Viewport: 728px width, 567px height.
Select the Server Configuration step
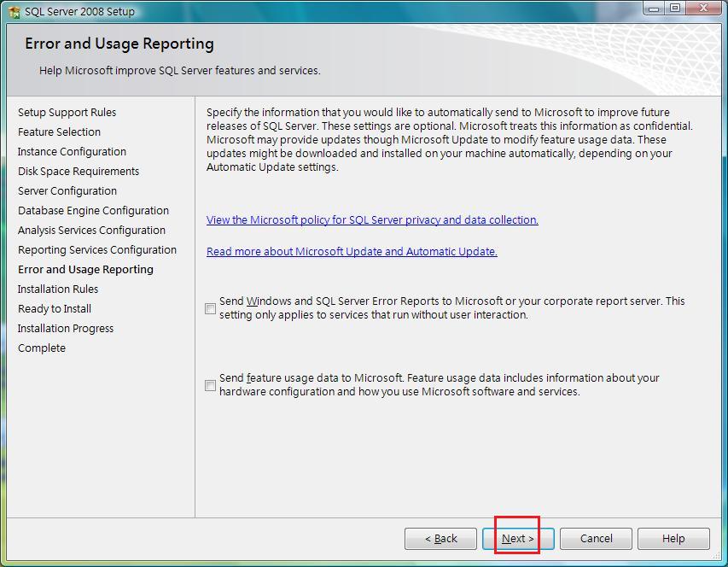[x=67, y=191]
